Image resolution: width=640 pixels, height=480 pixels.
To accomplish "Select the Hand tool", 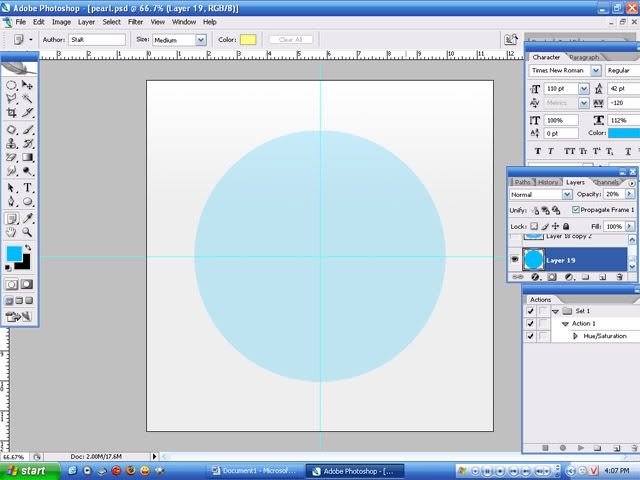I will pyautogui.click(x=11, y=232).
